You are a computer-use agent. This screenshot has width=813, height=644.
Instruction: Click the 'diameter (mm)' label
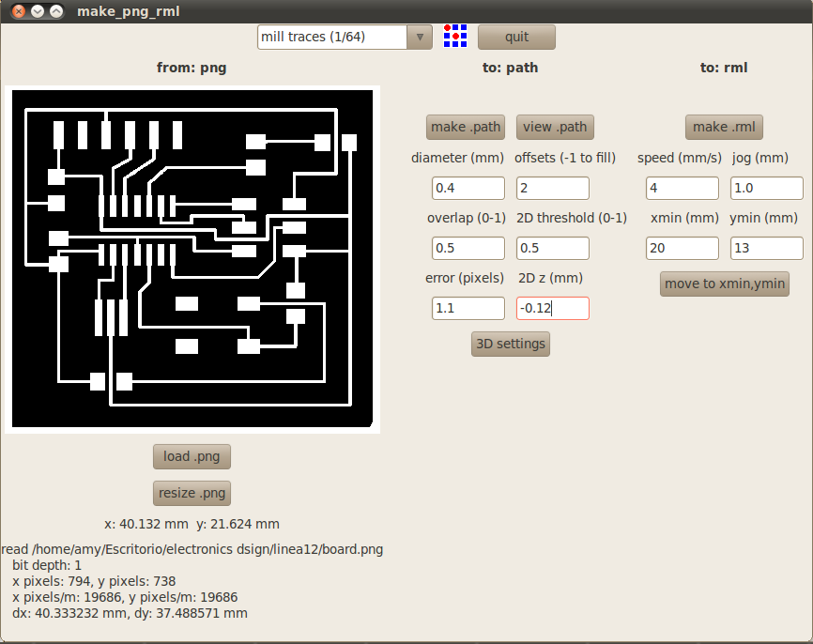click(457, 158)
